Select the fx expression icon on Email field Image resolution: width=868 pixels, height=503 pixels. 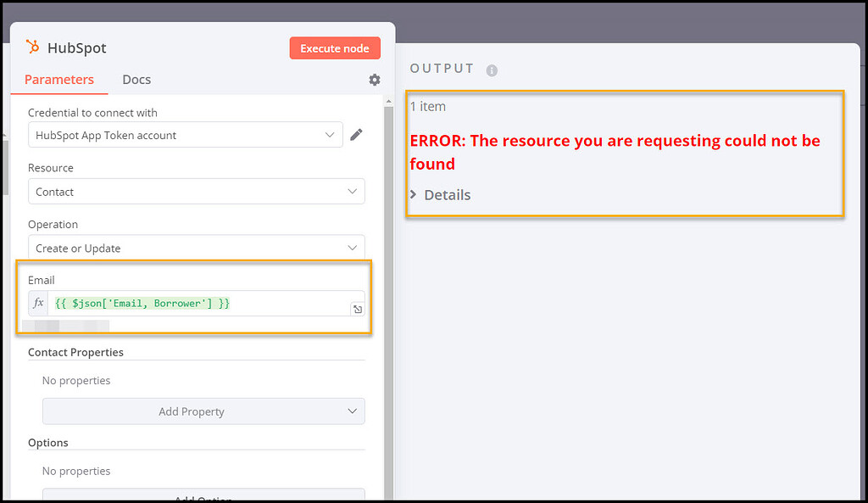click(x=38, y=301)
